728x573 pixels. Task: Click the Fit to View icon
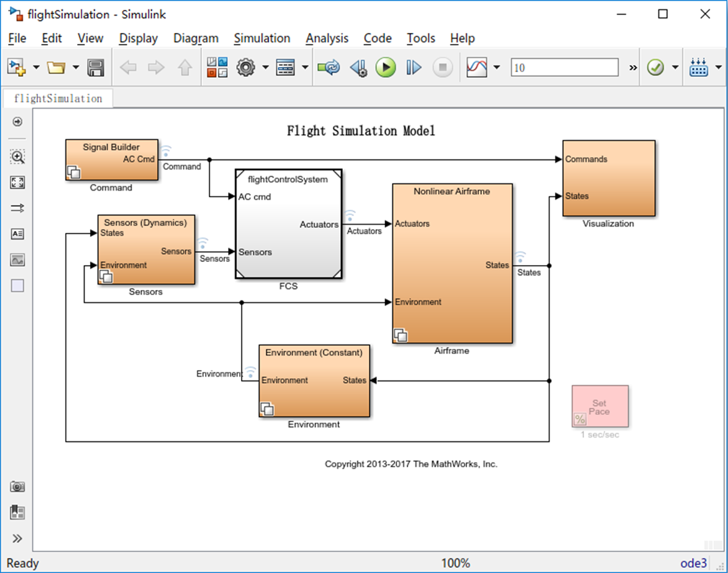tap(17, 183)
